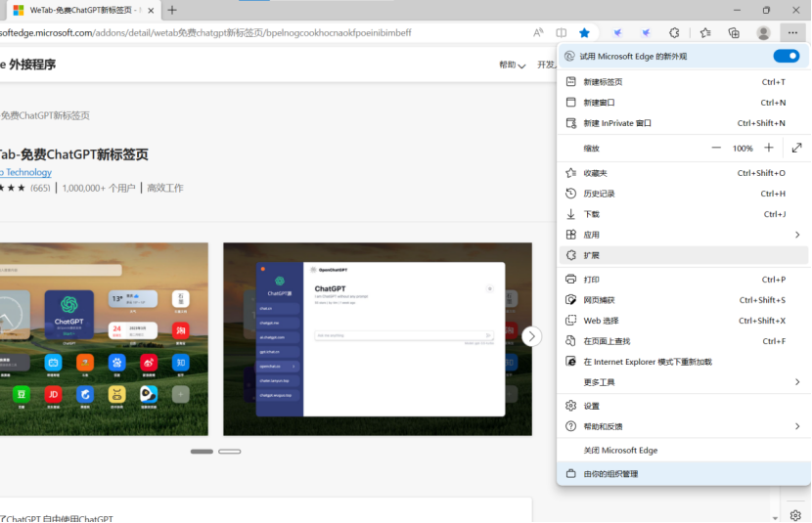This screenshot has width=812, height=523.
Task: Click the ChatGPT chat window screenshot
Action: tap(378, 339)
